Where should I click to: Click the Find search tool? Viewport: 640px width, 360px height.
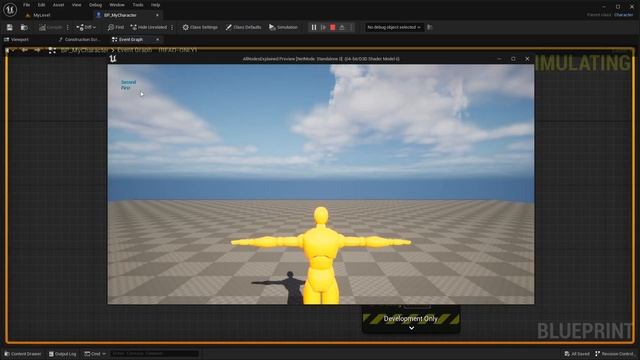point(116,27)
